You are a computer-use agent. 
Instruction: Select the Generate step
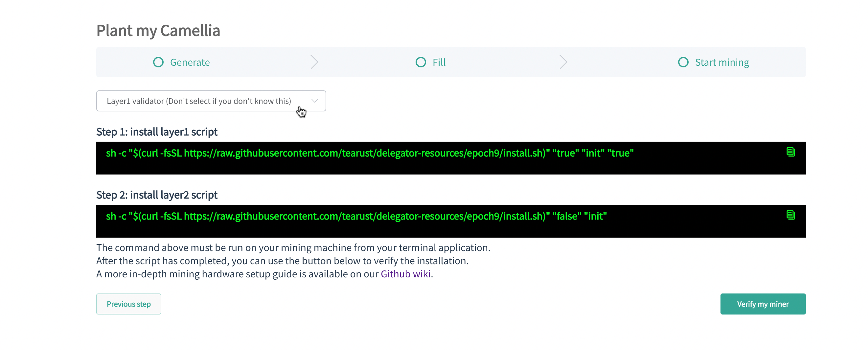point(181,62)
